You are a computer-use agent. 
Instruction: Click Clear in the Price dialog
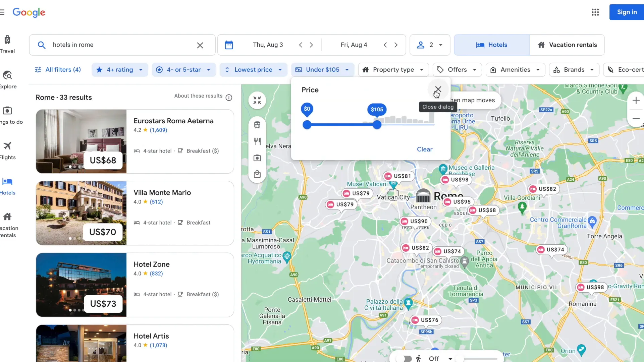click(425, 149)
